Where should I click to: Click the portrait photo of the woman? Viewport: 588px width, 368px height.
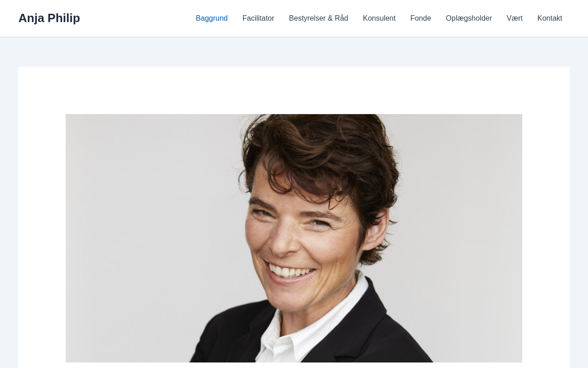[294, 238]
